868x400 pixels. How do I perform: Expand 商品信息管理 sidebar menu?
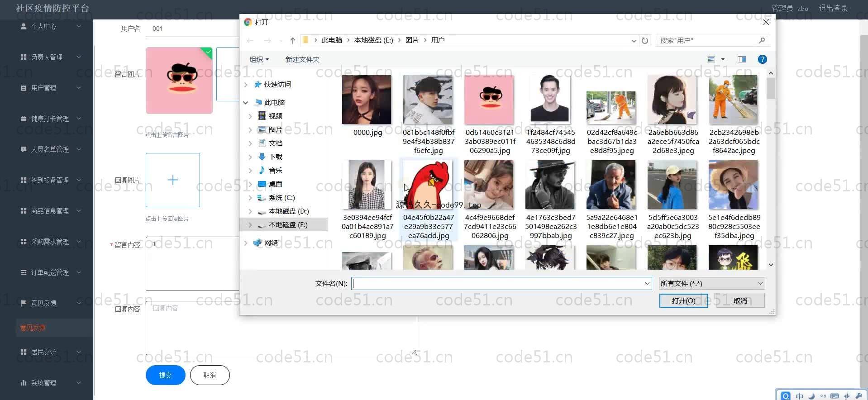[x=51, y=211]
